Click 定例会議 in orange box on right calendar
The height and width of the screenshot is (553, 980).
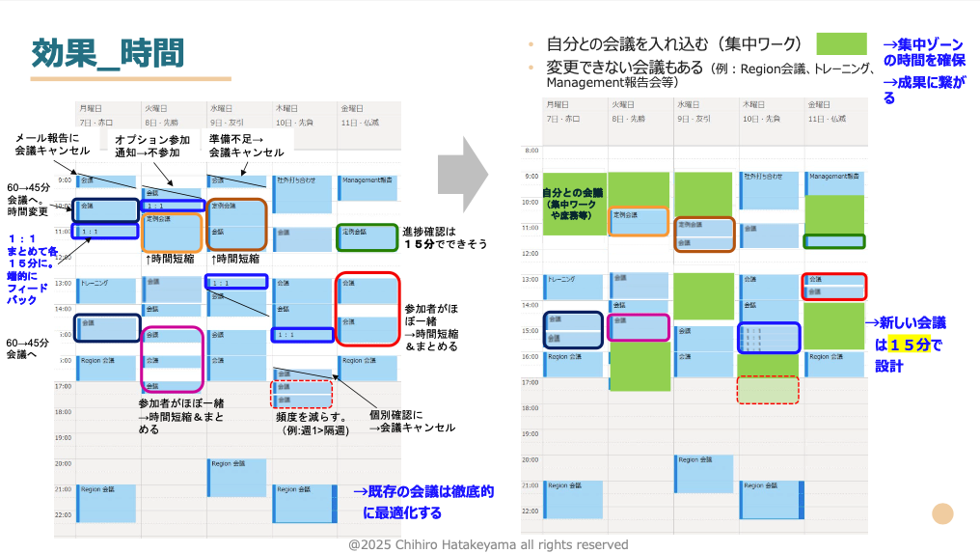click(638, 222)
